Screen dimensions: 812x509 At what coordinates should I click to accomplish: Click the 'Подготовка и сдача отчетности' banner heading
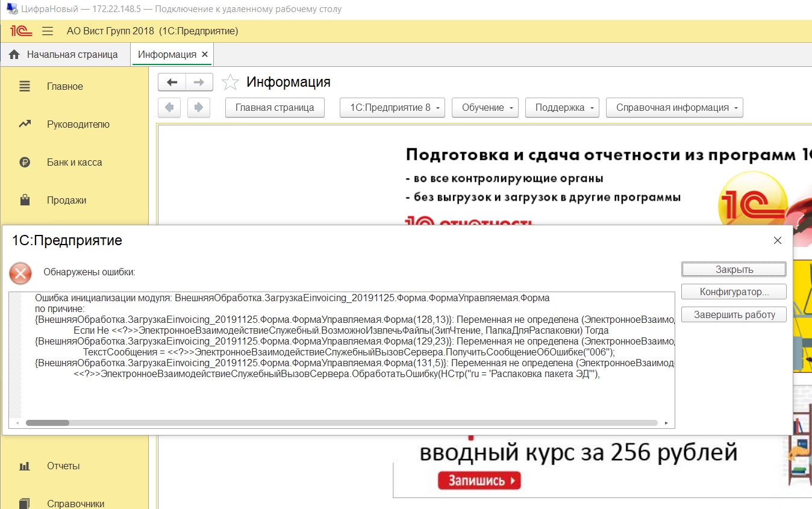608,155
